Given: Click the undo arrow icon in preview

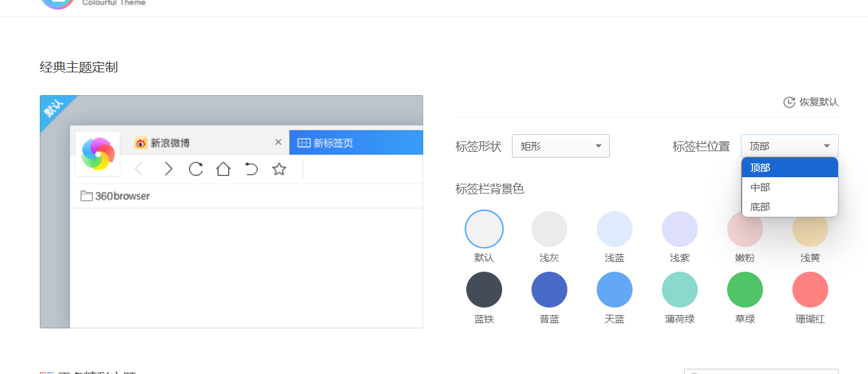Looking at the screenshot, I should pos(251,169).
